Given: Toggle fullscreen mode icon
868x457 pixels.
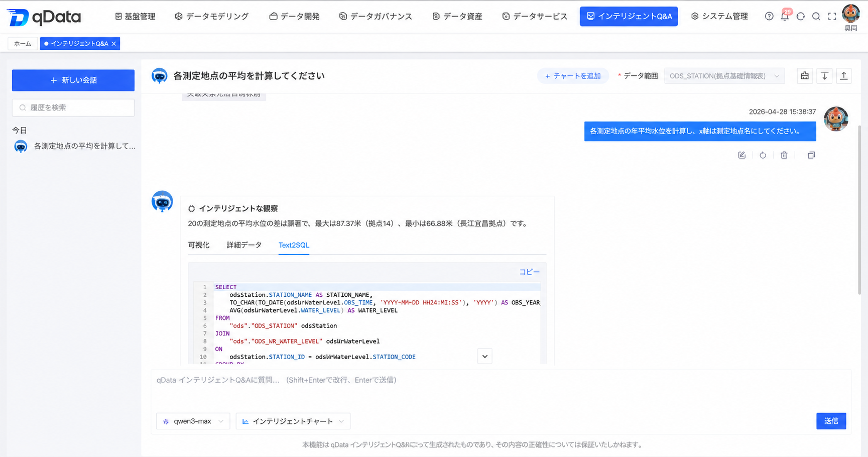Looking at the screenshot, I should [x=832, y=16].
